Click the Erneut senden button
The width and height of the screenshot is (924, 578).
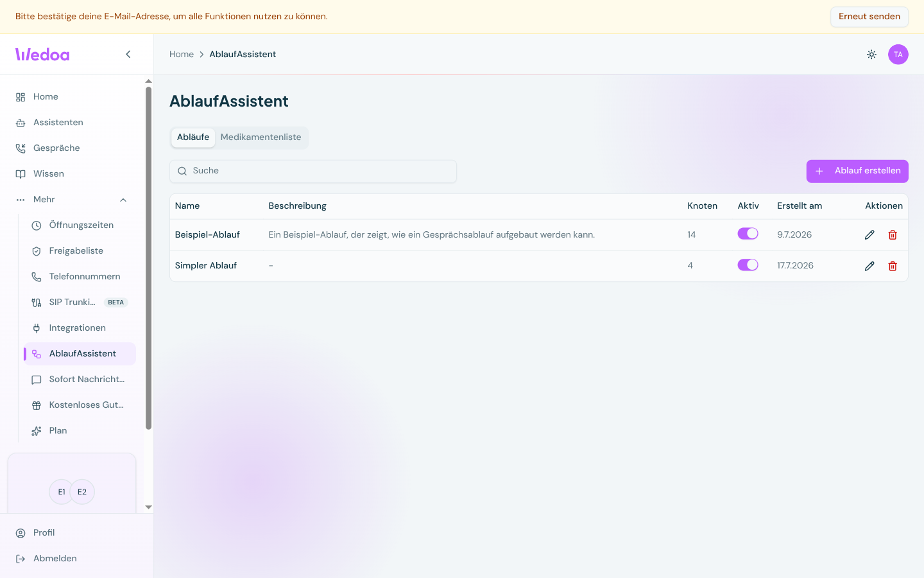(869, 17)
